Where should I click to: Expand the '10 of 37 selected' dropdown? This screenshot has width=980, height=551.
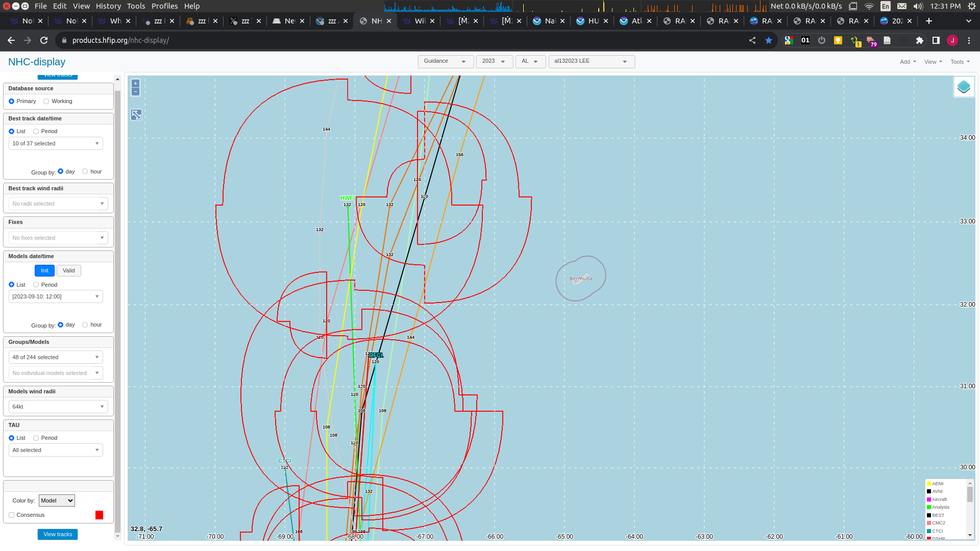[56, 143]
